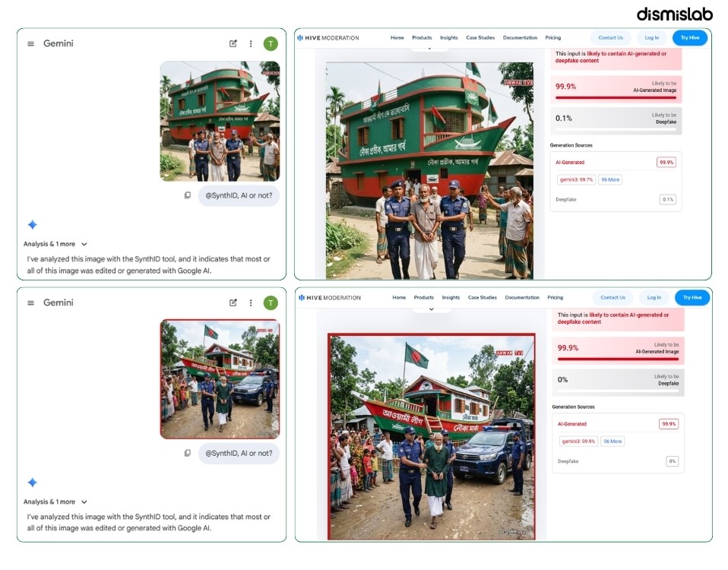
Task: Open Case Studies in top Hive navigation
Action: pyautogui.click(x=480, y=38)
